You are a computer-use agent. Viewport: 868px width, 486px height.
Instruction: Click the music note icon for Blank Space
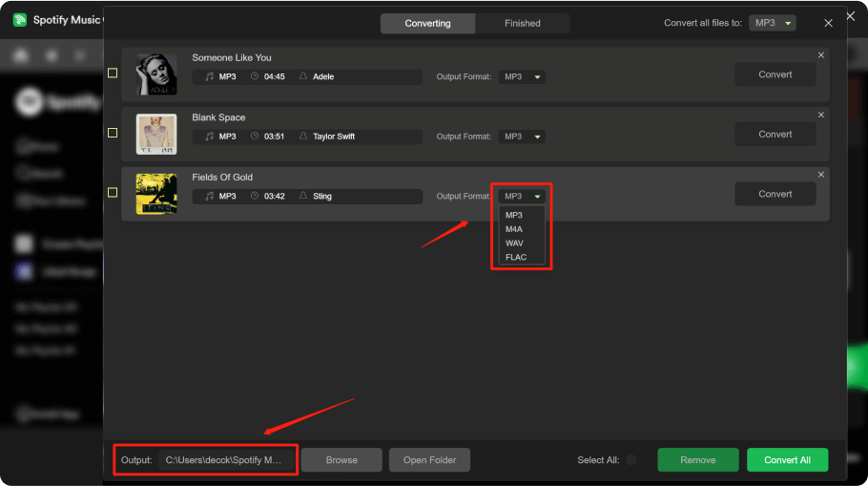tap(209, 137)
